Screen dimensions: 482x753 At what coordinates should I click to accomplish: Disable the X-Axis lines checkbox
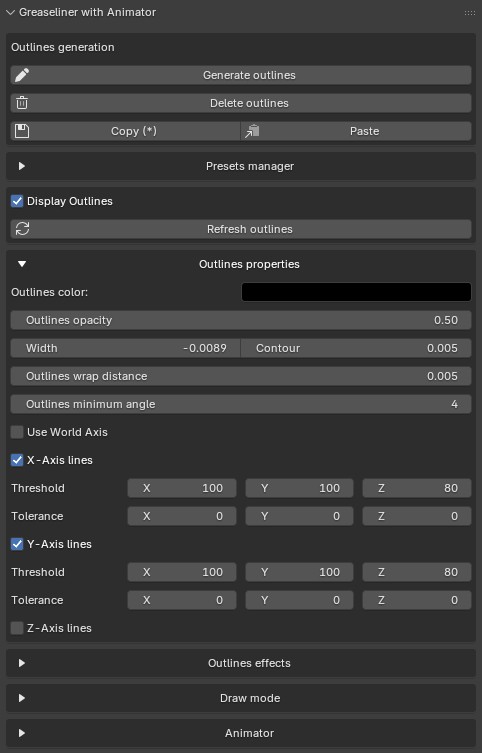tap(17, 460)
